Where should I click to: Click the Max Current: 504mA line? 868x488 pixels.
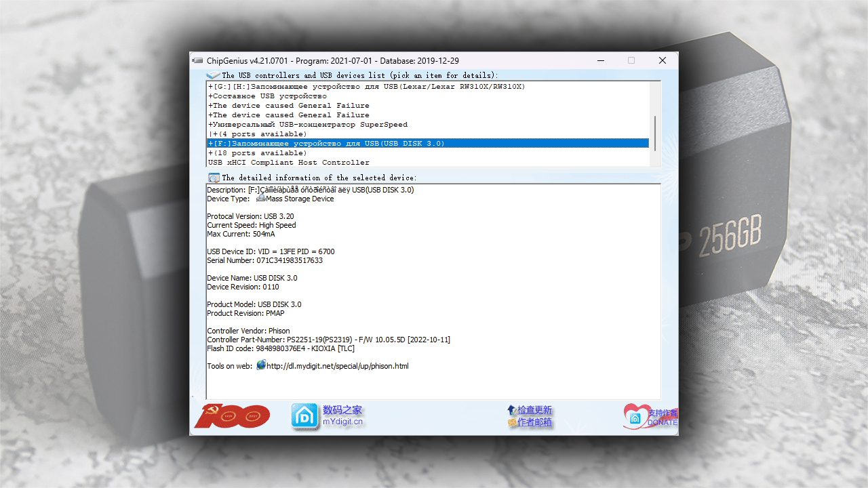241,234
